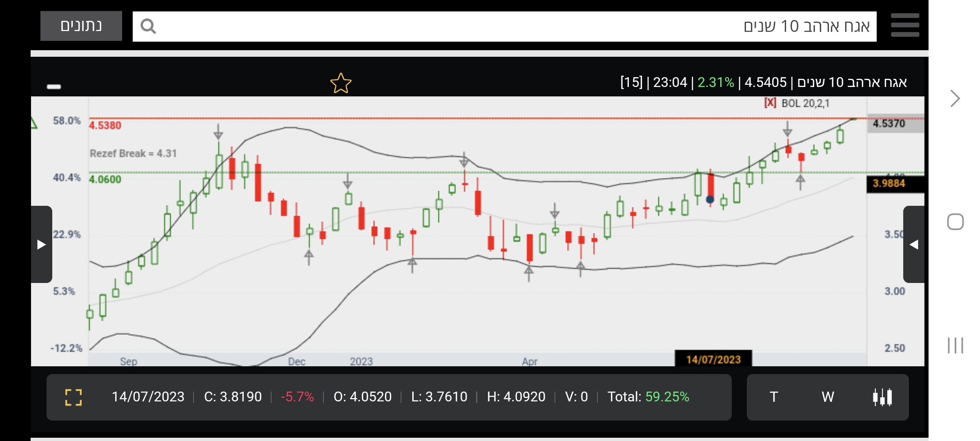Screen dimensions: 980x441
Task: Open the hamburger menu
Action: (905, 25)
